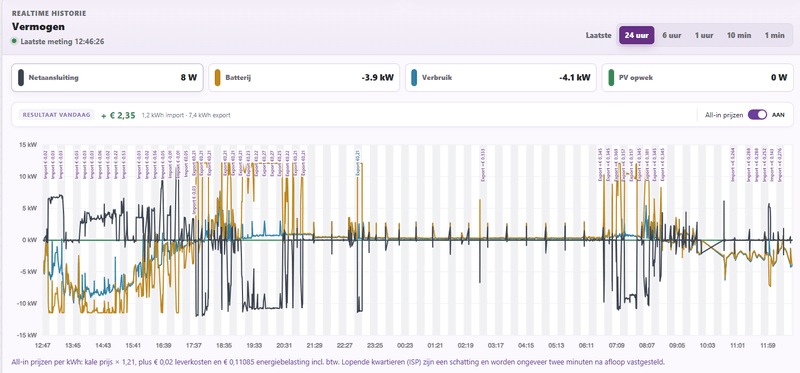Click the -3.9 kW Batterij value

click(379, 78)
